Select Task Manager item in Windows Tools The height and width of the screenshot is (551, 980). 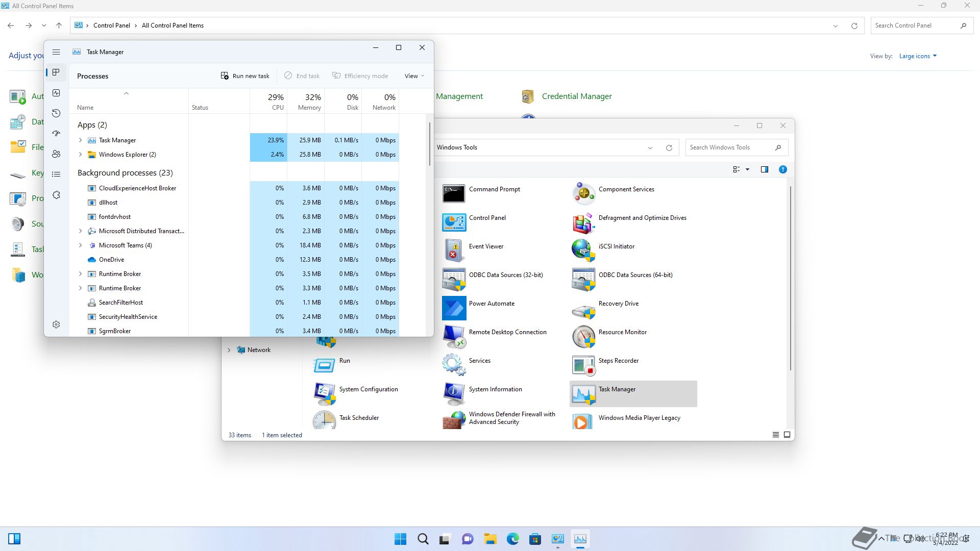click(x=633, y=393)
